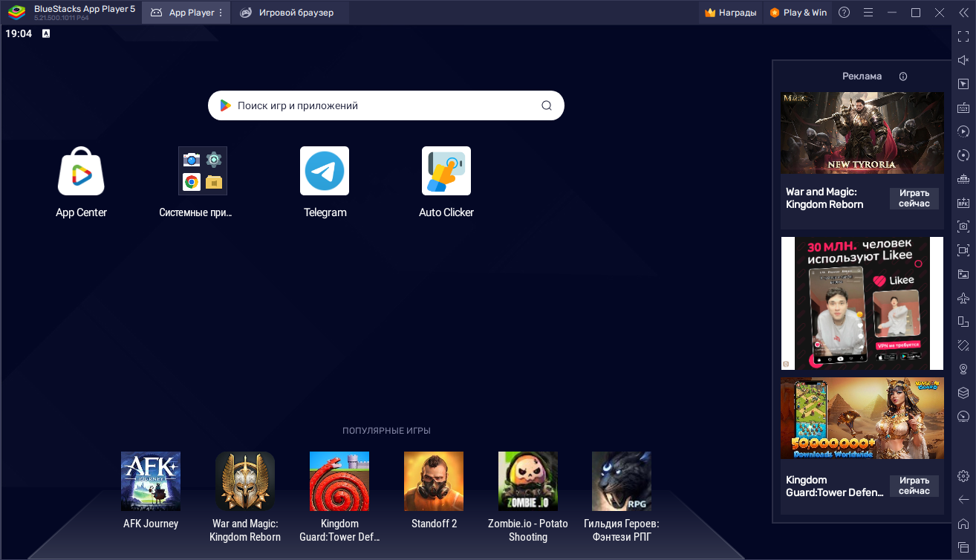Screen dimensions: 976x560
Task: Open recent apps icon in sidebar
Action: tap(963, 547)
